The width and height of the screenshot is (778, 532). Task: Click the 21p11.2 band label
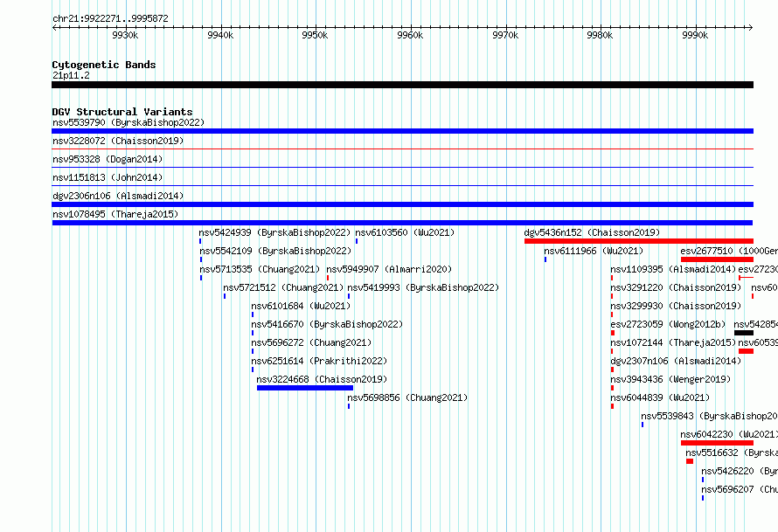tap(71, 75)
